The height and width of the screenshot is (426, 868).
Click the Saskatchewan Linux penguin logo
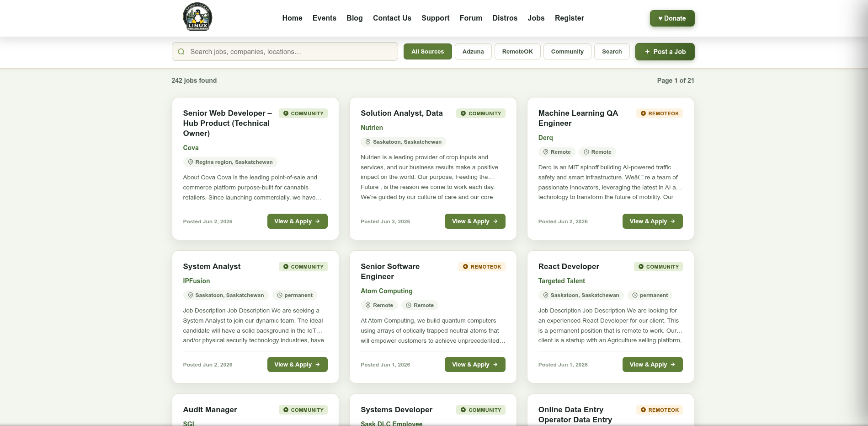tap(197, 17)
